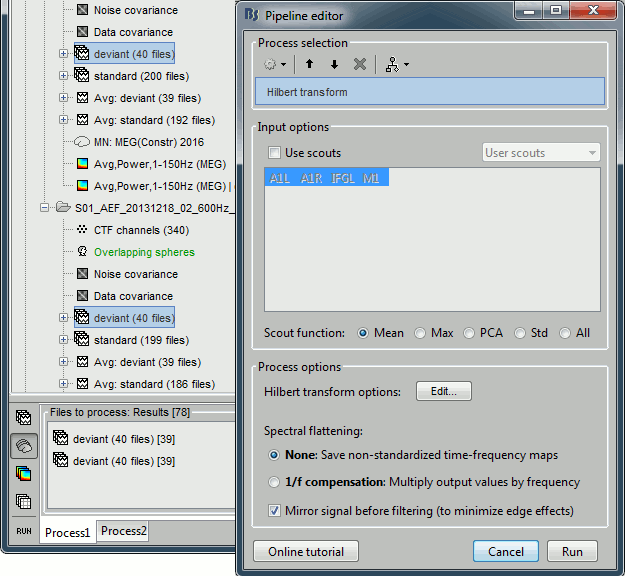
Task: Move selected process down in pipeline
Action: [334, 63]
